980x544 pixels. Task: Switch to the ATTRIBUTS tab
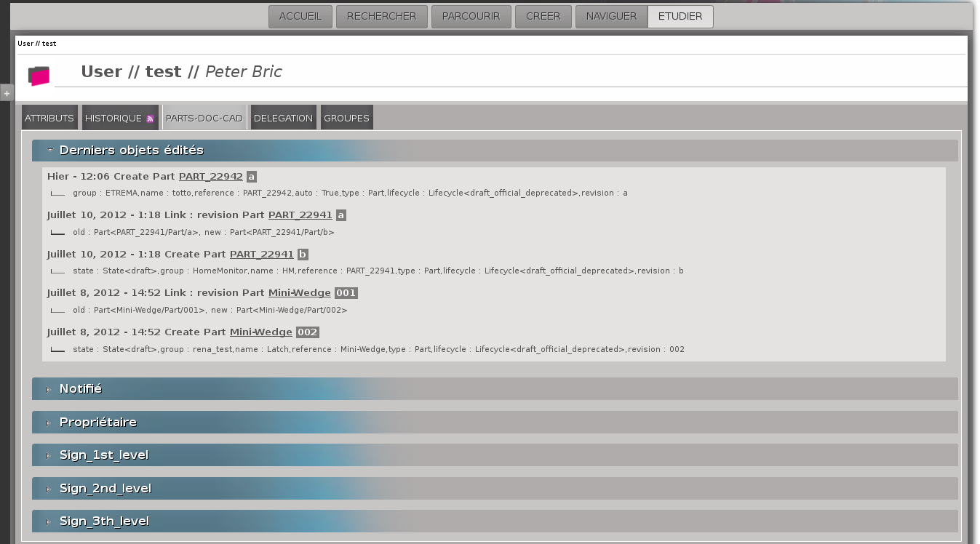tap(49, 118)
